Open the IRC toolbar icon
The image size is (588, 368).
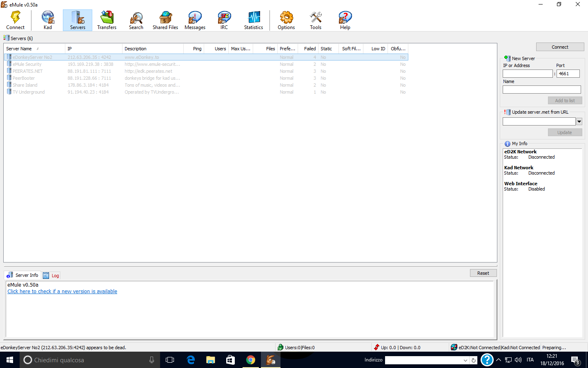click(224, 18)
